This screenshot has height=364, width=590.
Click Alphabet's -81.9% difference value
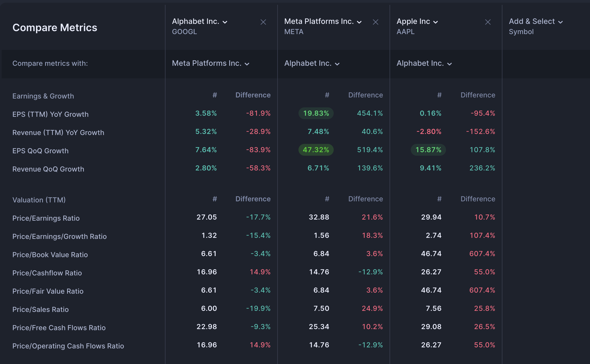(x=258, y=113)
